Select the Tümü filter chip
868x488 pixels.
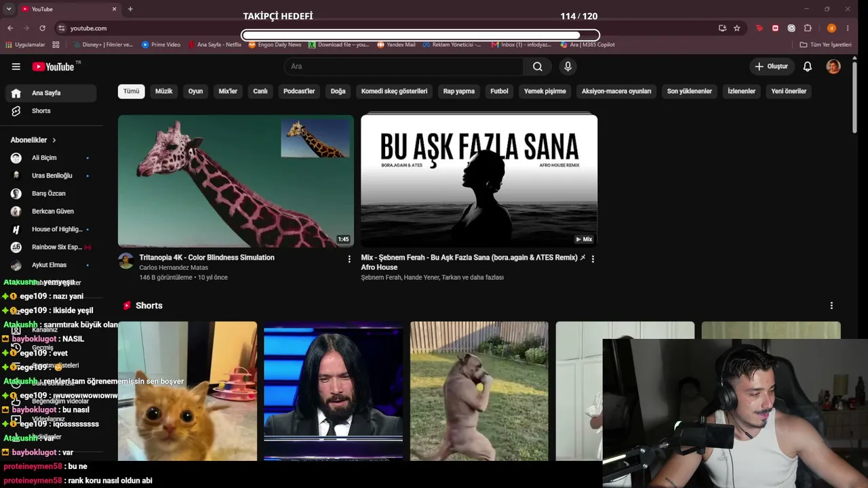point(131,91)
